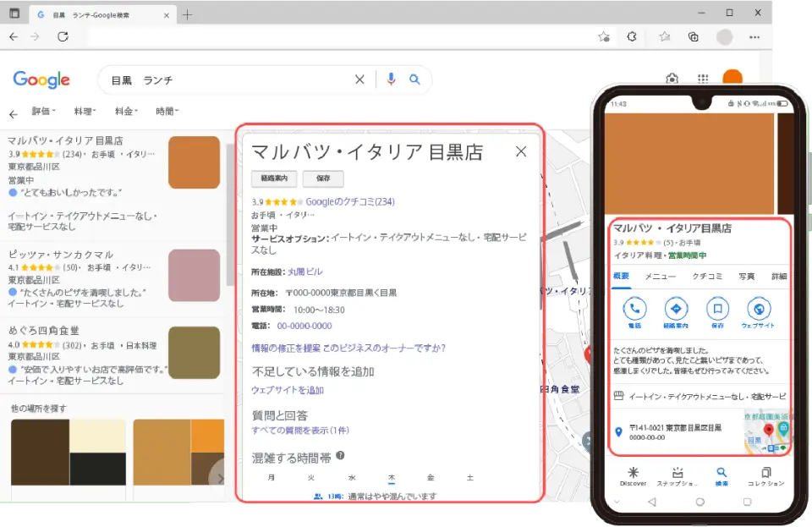Open Google settings gear icon

[672, 79]
